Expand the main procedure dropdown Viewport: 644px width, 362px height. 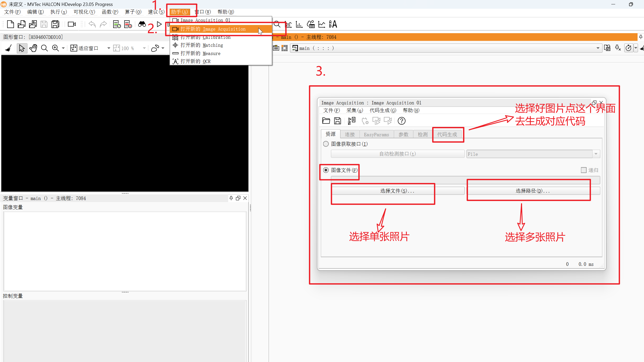(x=597, y=48)
